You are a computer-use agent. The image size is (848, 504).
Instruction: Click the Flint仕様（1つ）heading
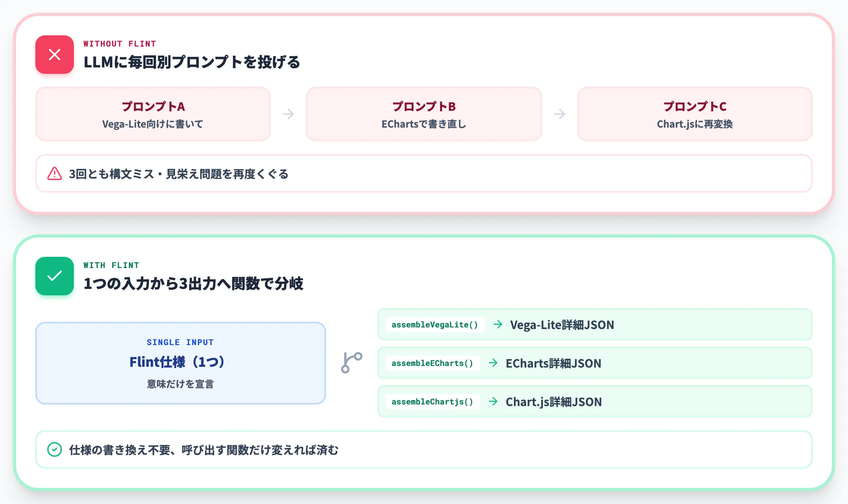pyautogui.click(x=177, y=362)
